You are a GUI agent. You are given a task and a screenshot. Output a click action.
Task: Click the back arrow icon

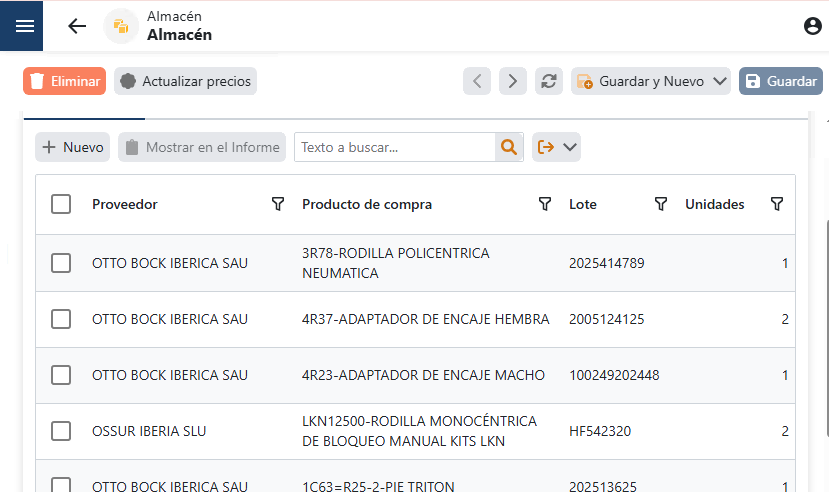pyautogui.click(x=77, y=26)
